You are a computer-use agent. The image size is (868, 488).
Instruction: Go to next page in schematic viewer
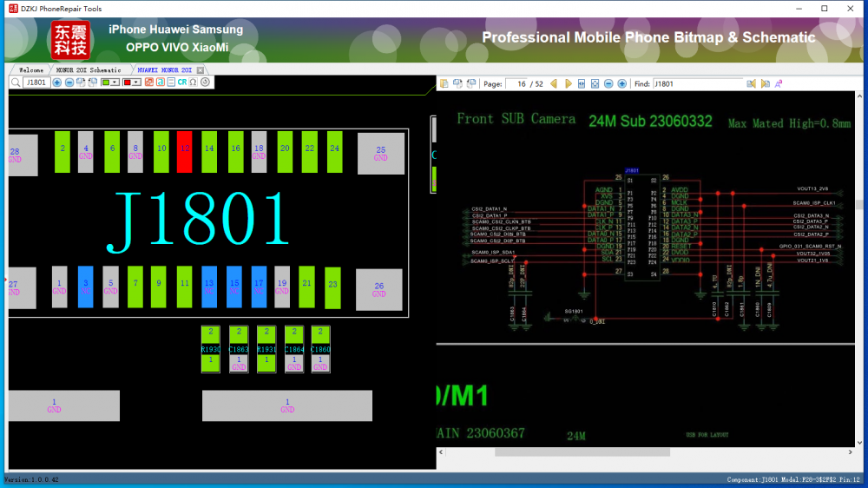[568, 84]
